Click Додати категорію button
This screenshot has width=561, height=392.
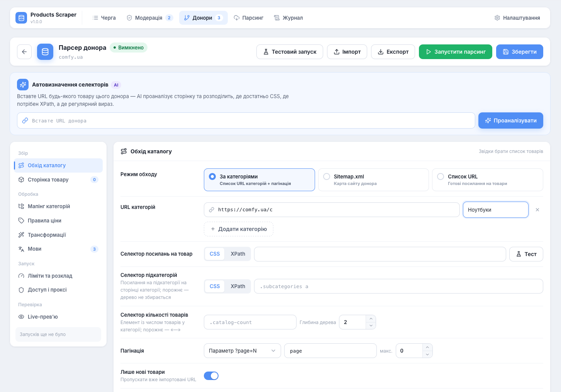(x=239, y=229)
